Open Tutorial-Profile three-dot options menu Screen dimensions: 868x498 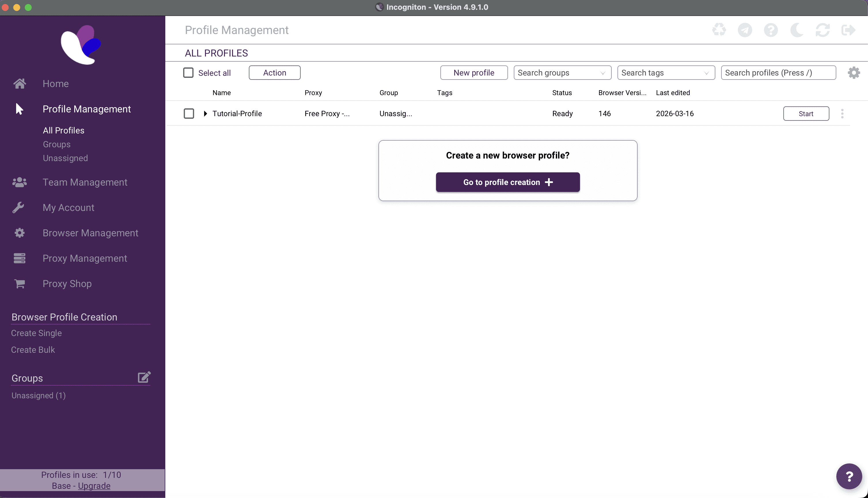tap(842, 114)
